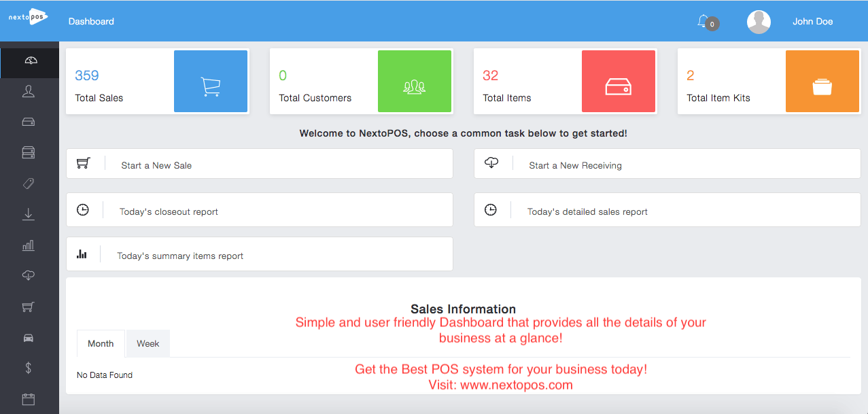Switch to the Week tab in Sales Information
The height and width of the screenshot is (414, 868).
pyautogui.click(x=147, y=343)
